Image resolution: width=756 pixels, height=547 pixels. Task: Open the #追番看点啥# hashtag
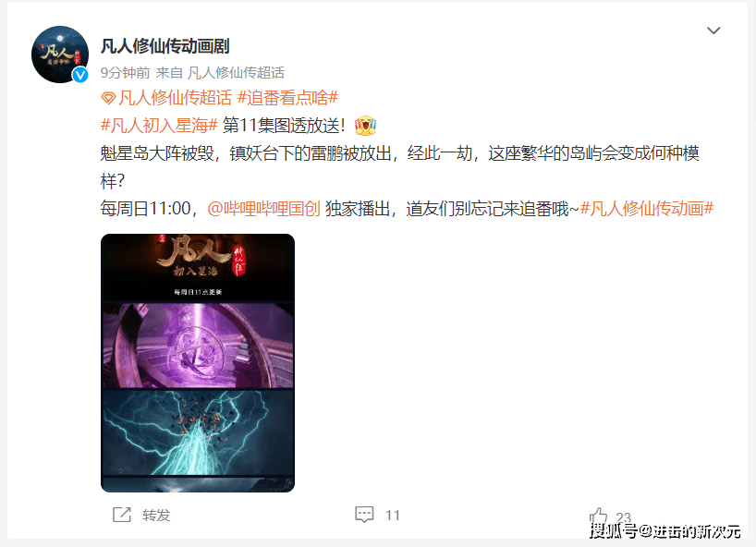point(287,98)
